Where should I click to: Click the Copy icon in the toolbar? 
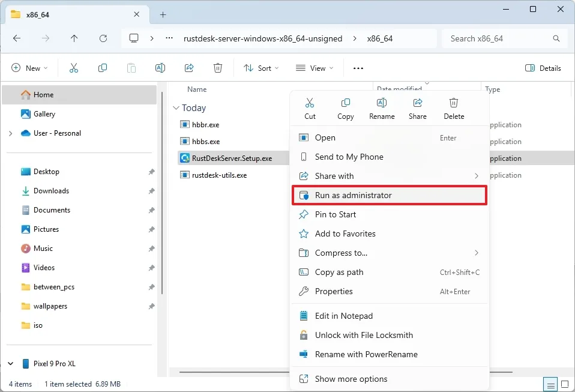(x=102, y=68)
